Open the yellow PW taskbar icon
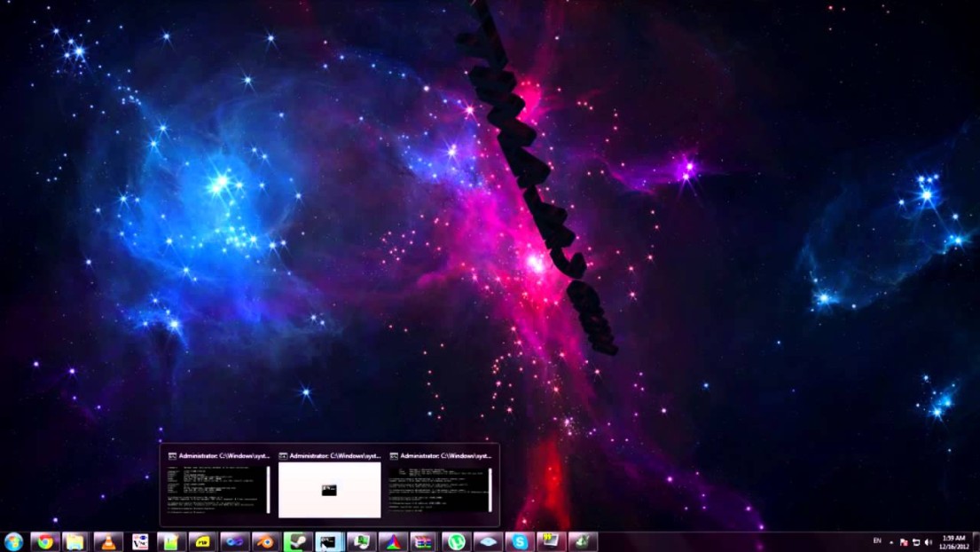The image size is (980, 552). click(202, 541)
